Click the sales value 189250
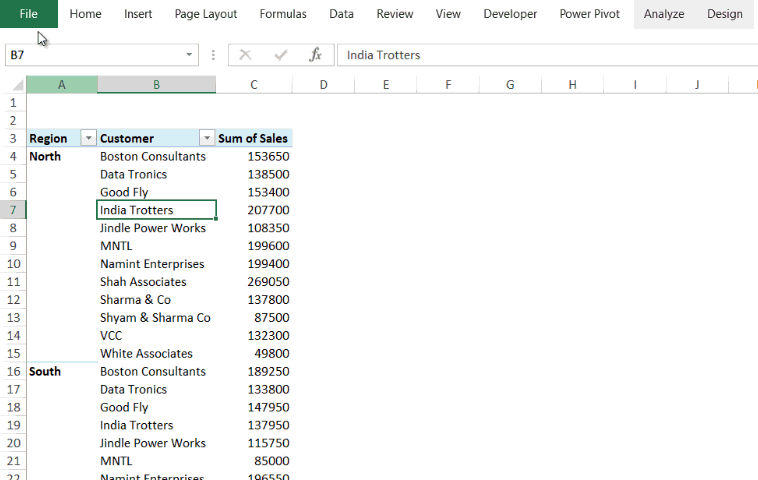Screen dimensions: 758x480 tap(254, 371)
